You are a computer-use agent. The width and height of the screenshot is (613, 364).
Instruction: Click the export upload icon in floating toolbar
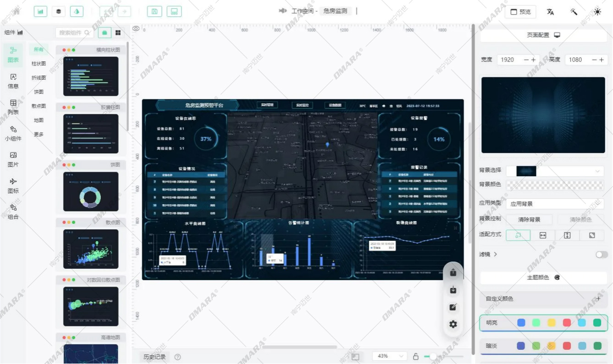453,272
